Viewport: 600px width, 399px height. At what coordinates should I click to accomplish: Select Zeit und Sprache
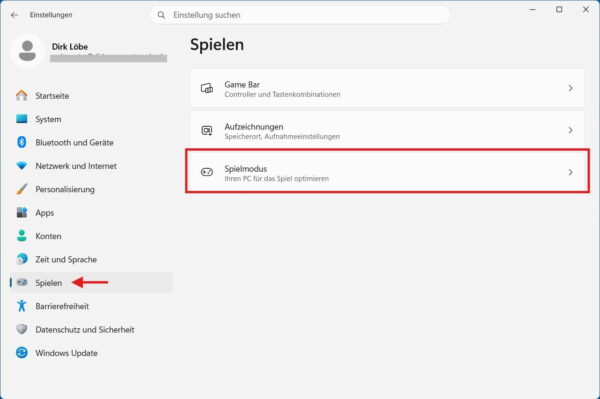tap(91, 259)
